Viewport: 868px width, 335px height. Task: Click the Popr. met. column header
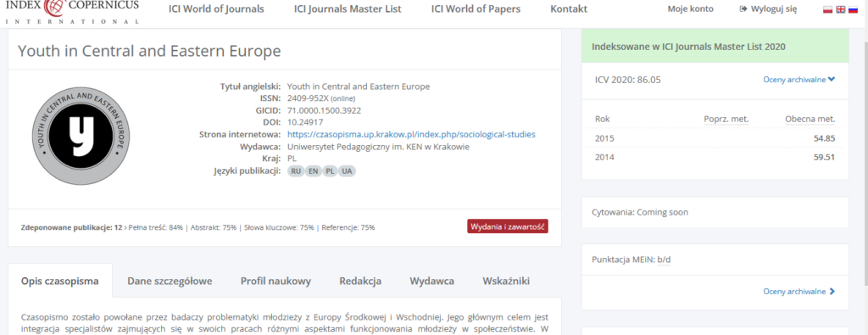726,119
